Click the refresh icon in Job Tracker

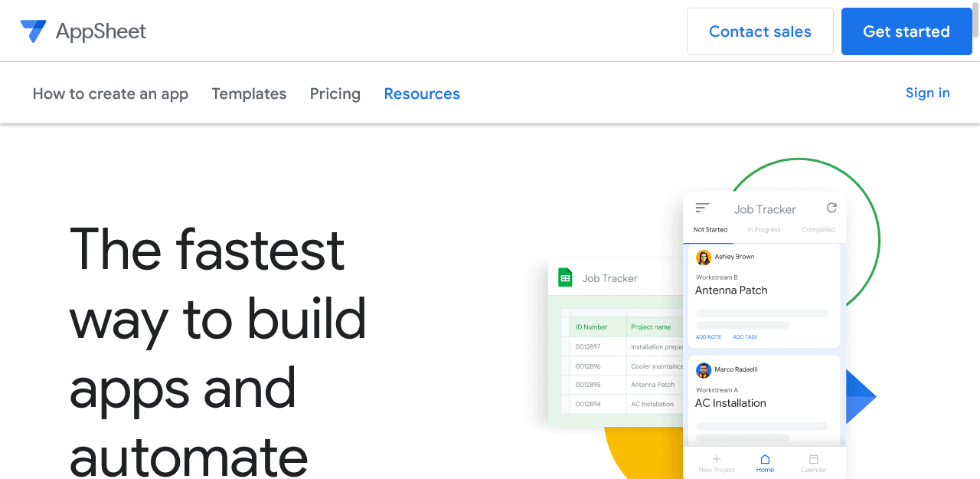831,208
